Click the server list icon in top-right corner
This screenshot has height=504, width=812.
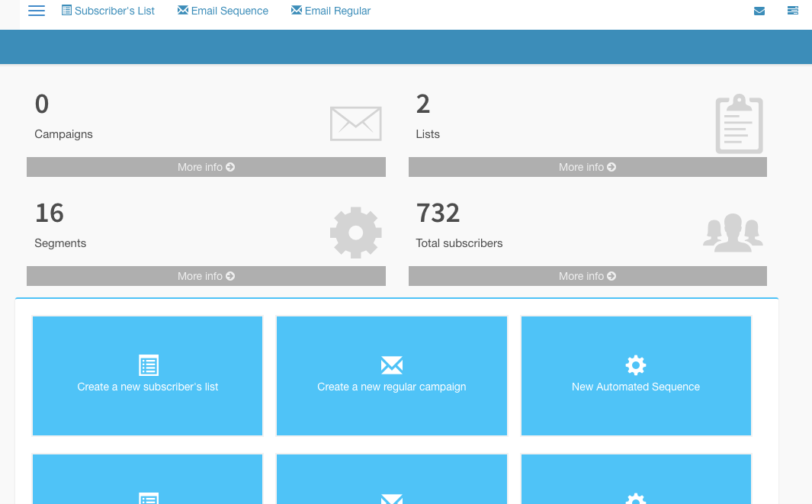(x=793, y=11)
